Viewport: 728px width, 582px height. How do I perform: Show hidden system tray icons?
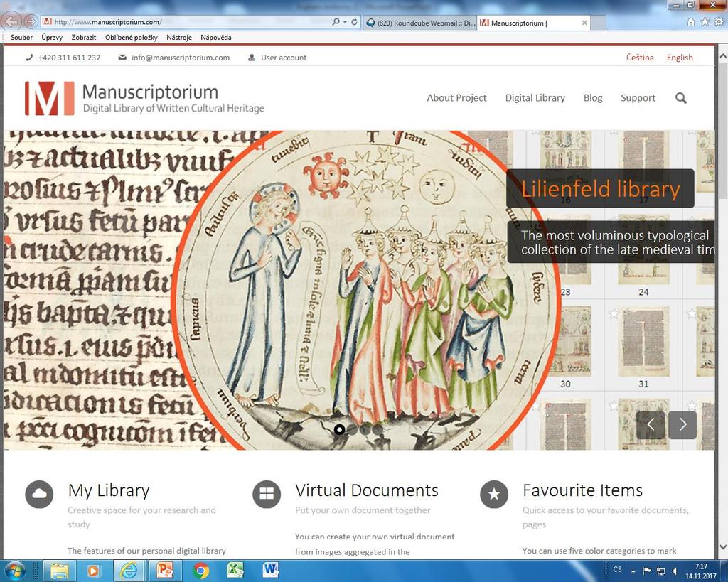(633, 571)
